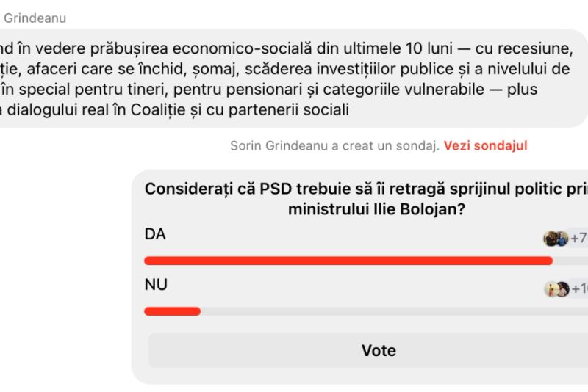The image size is (588, 392).
Task: Click the sender name Grindeanu above message
Action: [35, 18]
